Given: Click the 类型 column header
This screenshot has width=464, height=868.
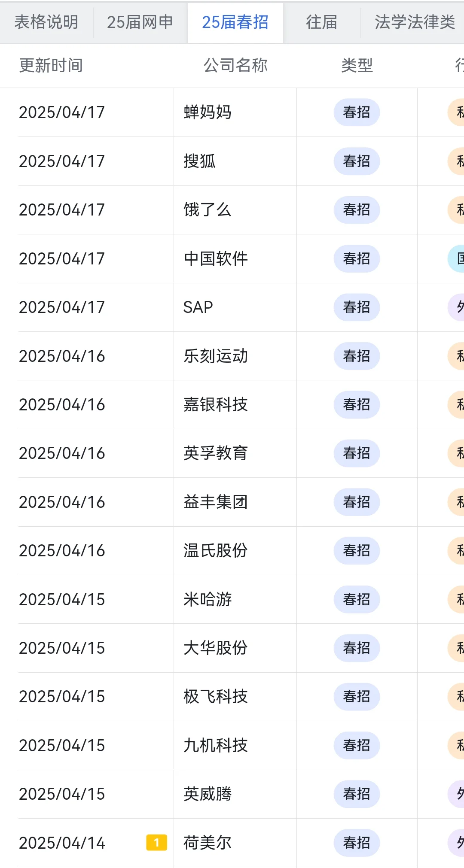Looking at the screenshot, I should (357, 66).
